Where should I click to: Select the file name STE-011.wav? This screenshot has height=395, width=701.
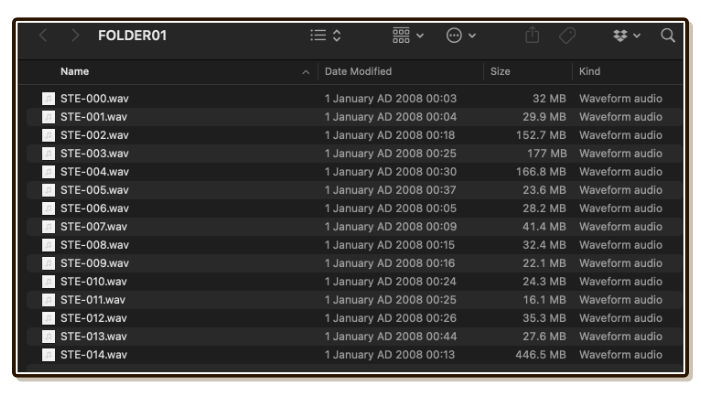pos(93,300)
